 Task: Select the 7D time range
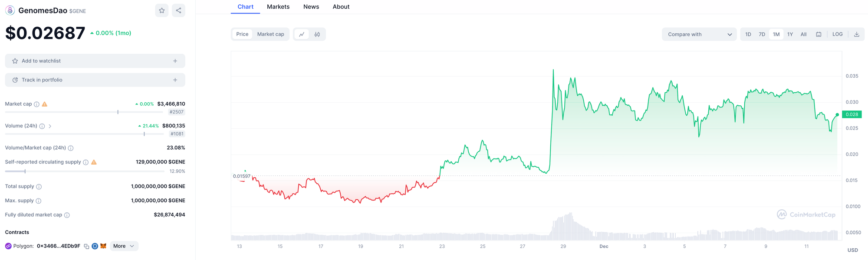click(762, 34)
